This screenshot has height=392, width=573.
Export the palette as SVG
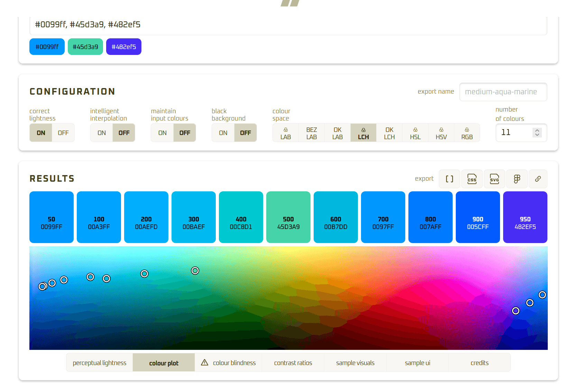coord(494,179)
